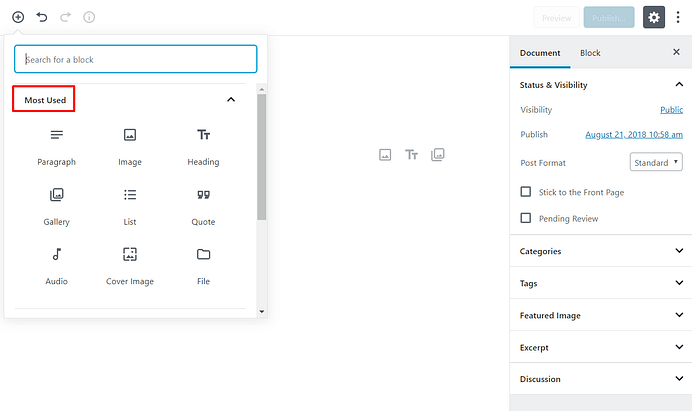Screen dimensions: 692x411
Task: Change the publish date August 21, 2018
Action: coord(634,135)
